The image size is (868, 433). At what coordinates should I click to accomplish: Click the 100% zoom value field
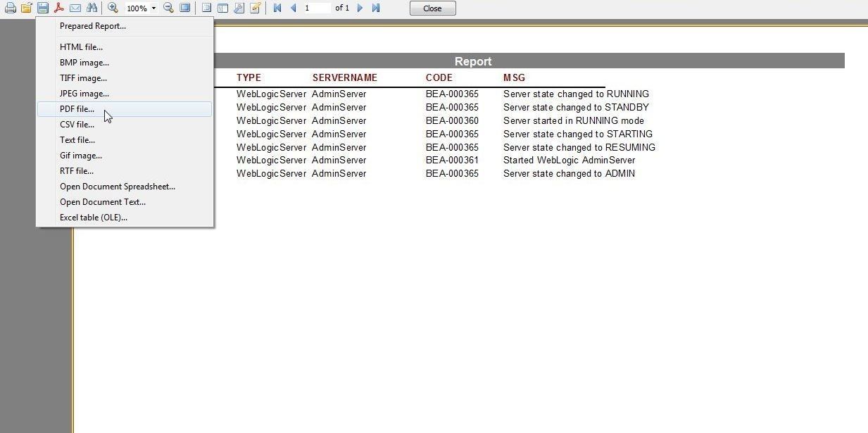coord(137,8)
